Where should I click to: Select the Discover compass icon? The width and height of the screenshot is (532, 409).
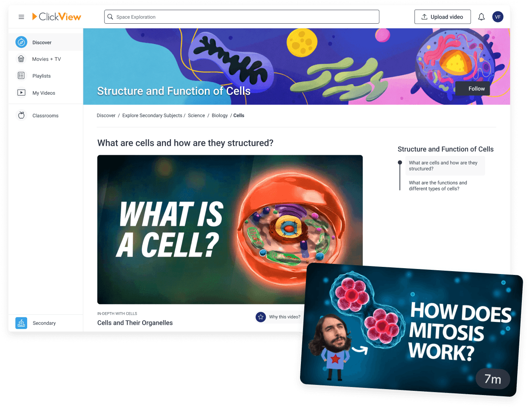click(x=21, y=42)
